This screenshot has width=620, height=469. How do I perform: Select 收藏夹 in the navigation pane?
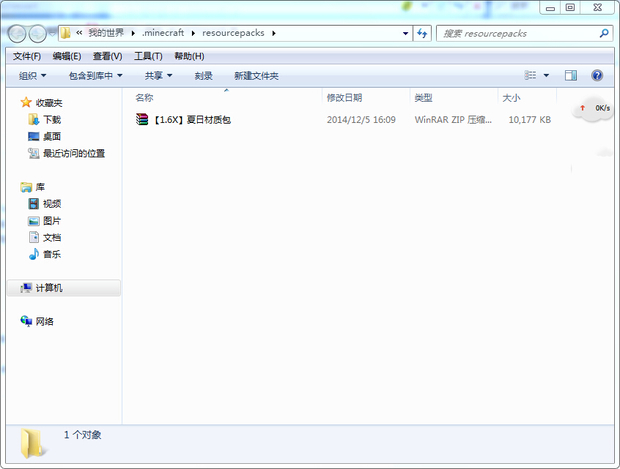[x=49, y=103]
